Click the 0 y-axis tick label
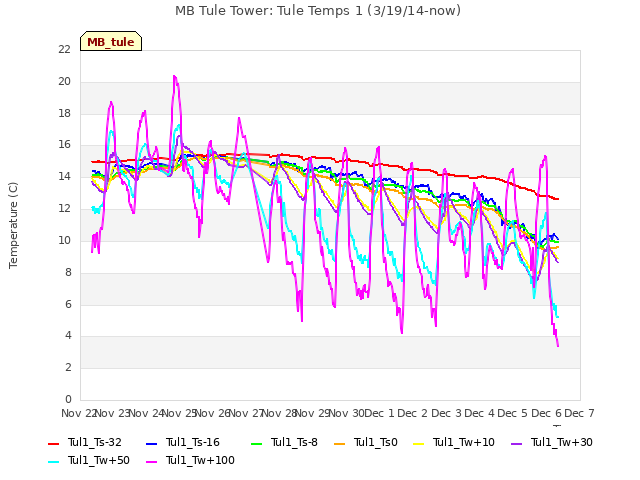640x480 pixels. [68, 399]
